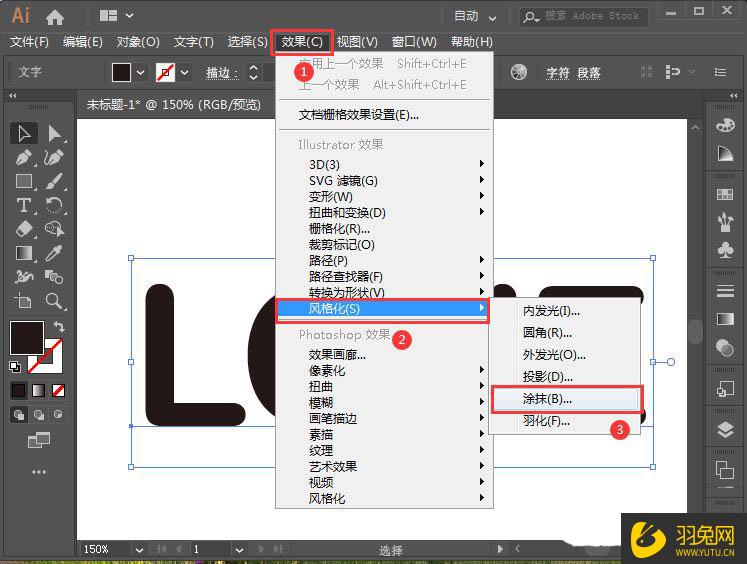Open the Layers panel icon
The height and width of the screenshot is (564, 747).
pyautogui.click(x=725, y=430)
